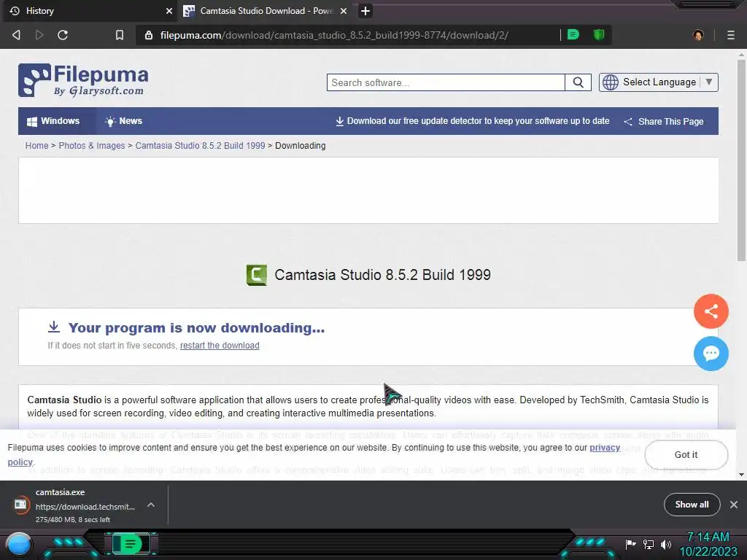The width and height of the screenshot is (747, 560).
Task: Click the Filepuma logo
Action: point(83,80)
